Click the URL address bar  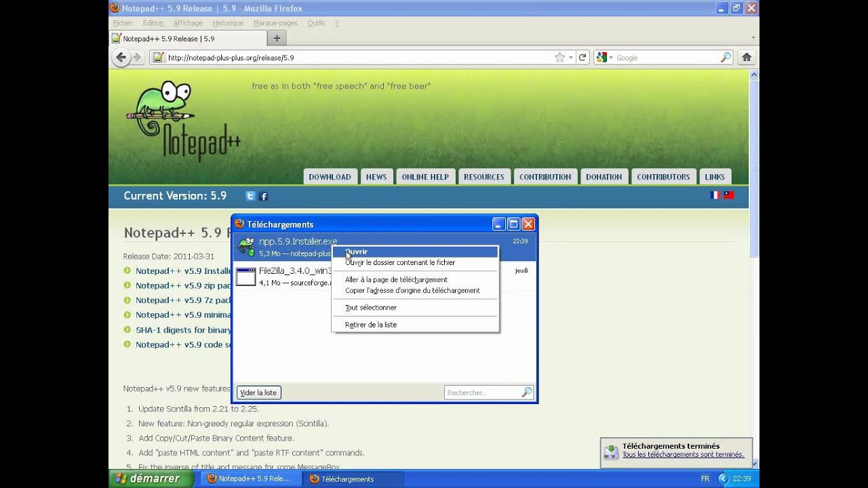tap(359, 58)
